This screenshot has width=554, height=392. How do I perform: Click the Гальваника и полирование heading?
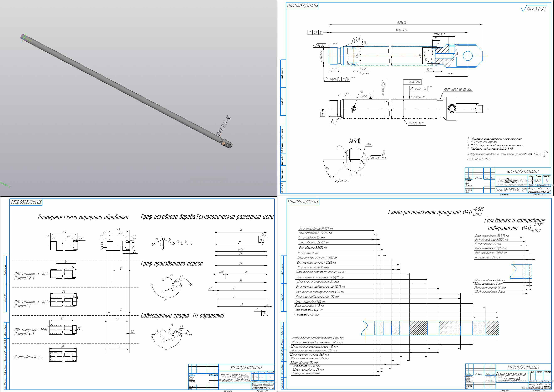(515, 220)
